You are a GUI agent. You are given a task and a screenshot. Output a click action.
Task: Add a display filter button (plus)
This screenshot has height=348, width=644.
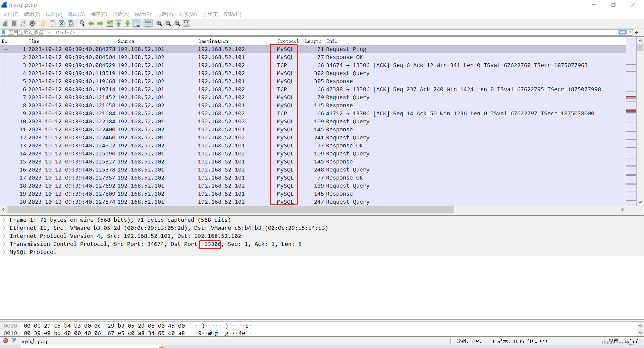point(636,32)
